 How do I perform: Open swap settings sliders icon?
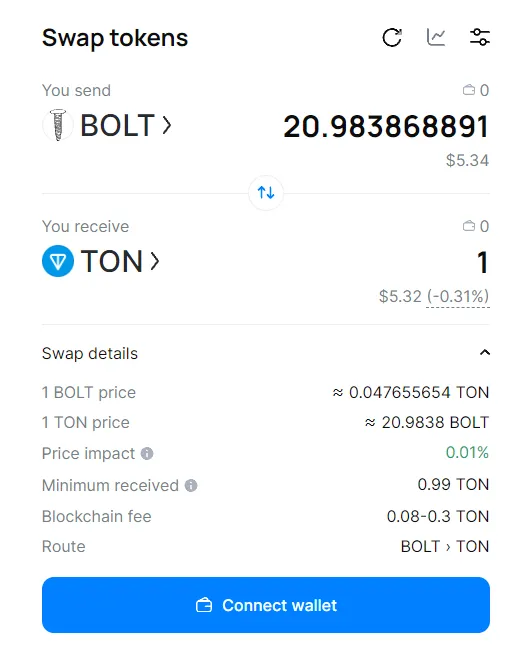point(480,37)
